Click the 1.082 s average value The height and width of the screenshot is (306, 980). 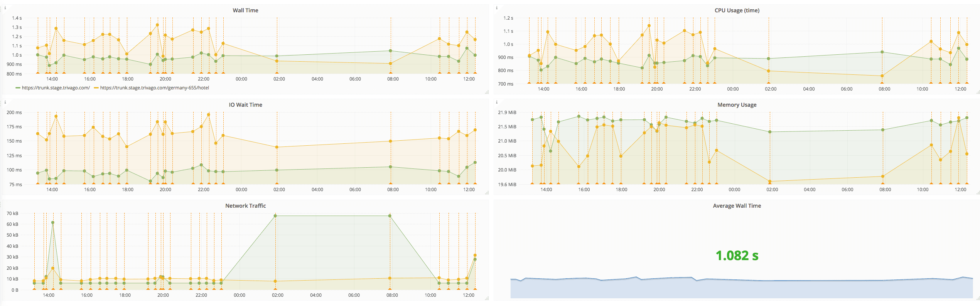coord(737,255)
